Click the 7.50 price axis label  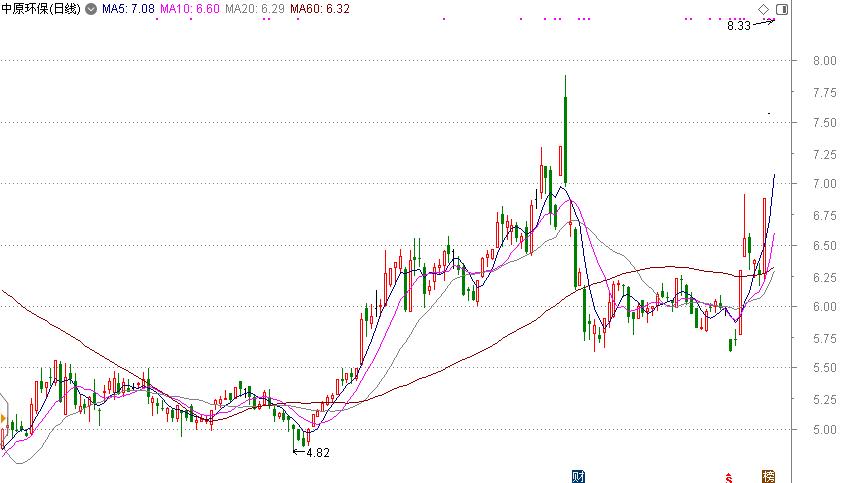coord(824,123)
